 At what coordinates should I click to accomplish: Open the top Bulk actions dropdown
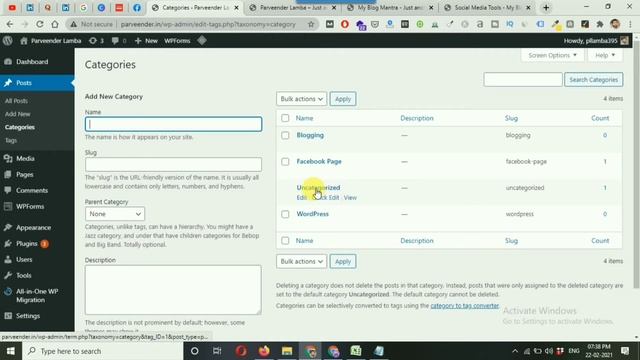(x=301, y=99)
